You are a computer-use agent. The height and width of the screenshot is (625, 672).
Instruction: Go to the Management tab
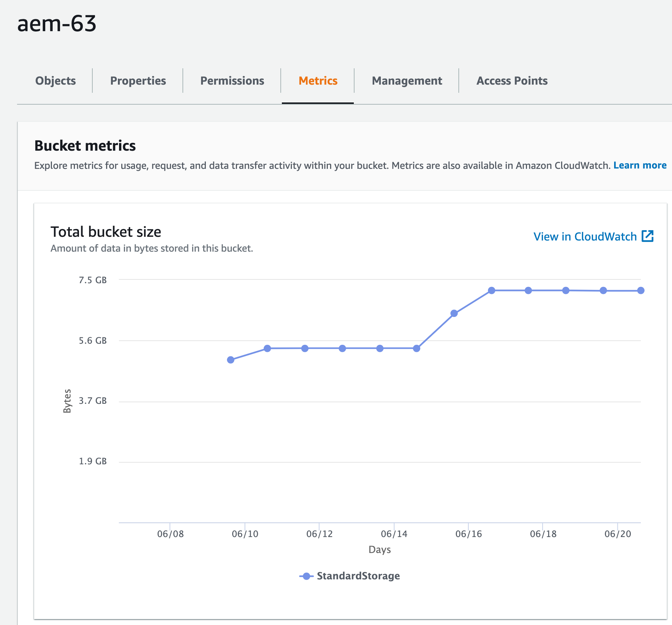pyautogui.click(x=407, y=81)
